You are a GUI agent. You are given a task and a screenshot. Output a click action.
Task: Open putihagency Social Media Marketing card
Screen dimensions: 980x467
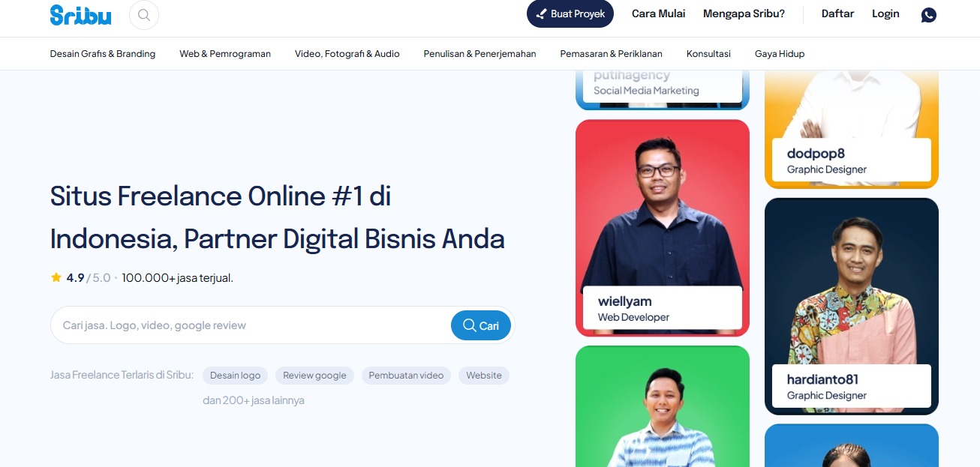coord(663,90)
